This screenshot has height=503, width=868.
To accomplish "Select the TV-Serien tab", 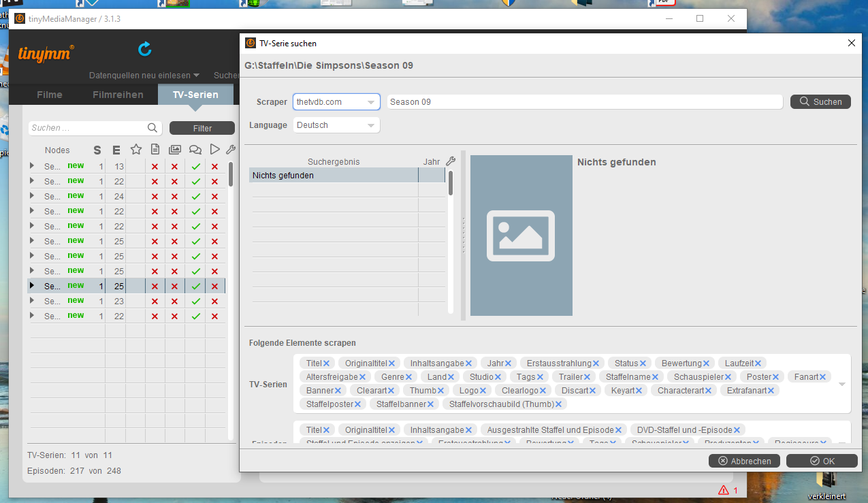I will point(195,95).
